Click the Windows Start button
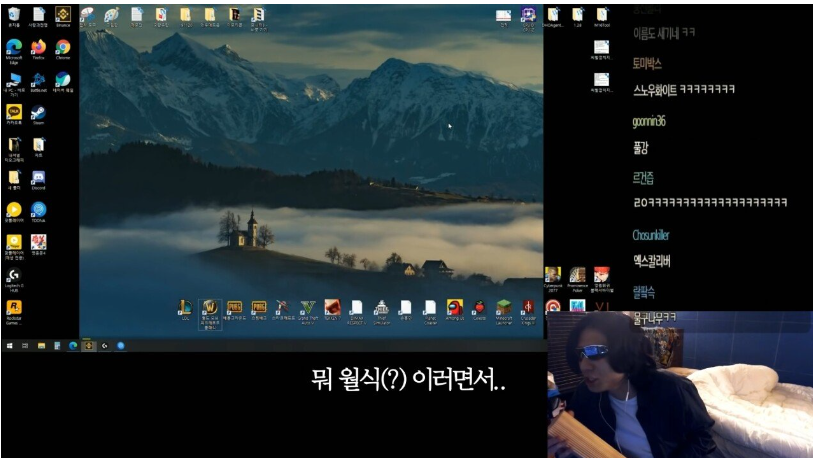813x458 pixels. [9, 345]
